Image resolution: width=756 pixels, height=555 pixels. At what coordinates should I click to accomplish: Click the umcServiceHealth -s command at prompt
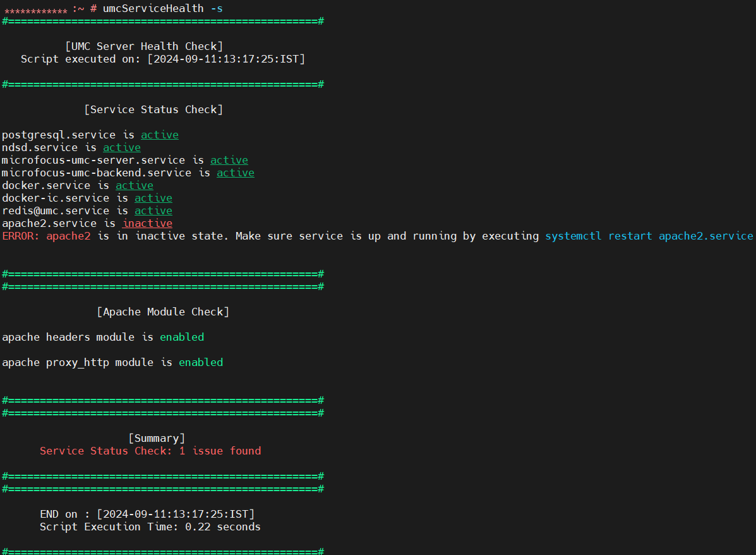pyautogui.click(x=162, y=9)
